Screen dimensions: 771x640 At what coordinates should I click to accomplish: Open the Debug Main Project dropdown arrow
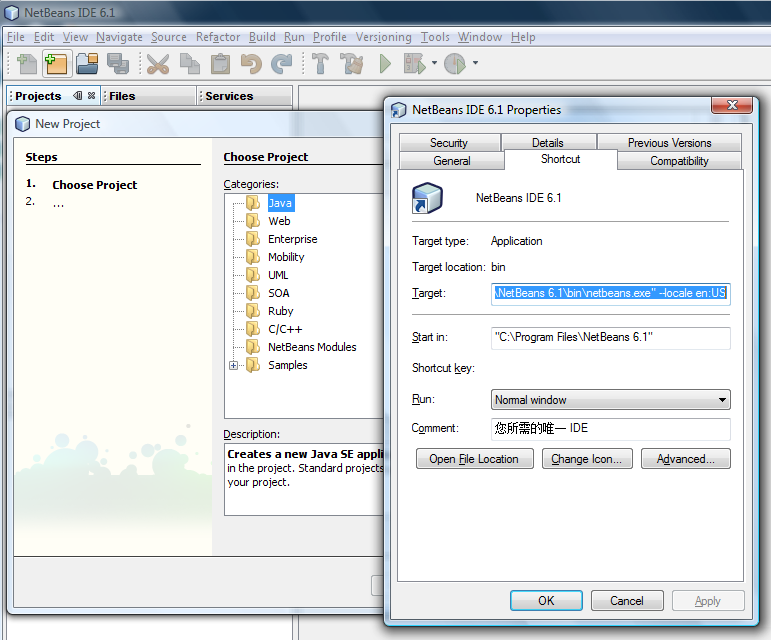click(434, 64)
